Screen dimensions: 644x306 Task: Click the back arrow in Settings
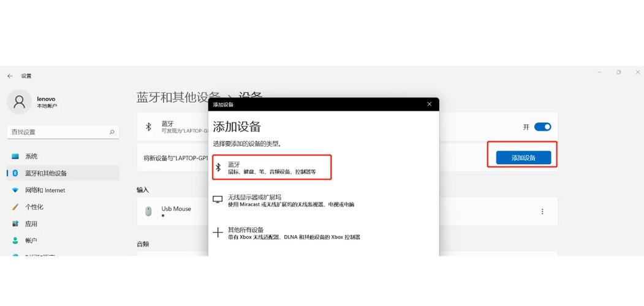click(x=10, y=76)
